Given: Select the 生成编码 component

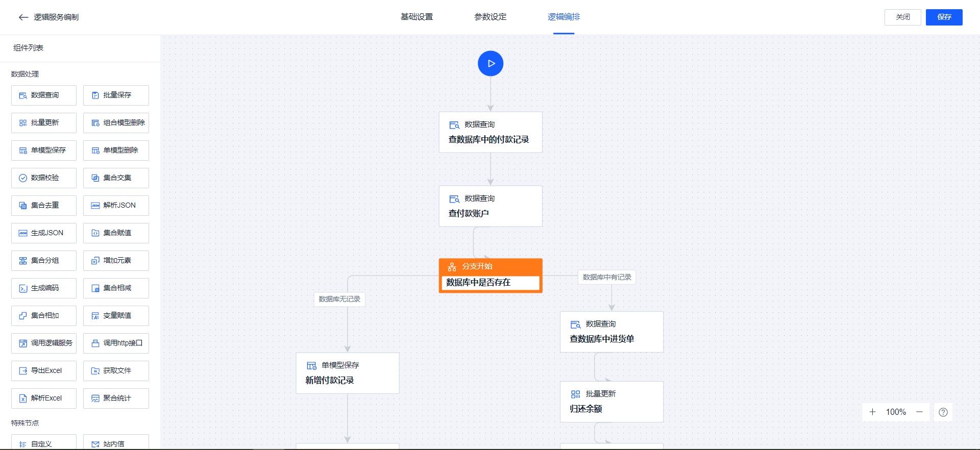Looking at the screenshot, I should tap(44, 288).
